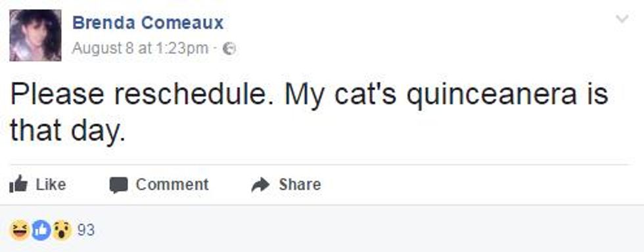This screenshot has width=644, height=252.
Task: Open the August 8 at 1:23pm timestamp
Action: click(x=140, y=49)
